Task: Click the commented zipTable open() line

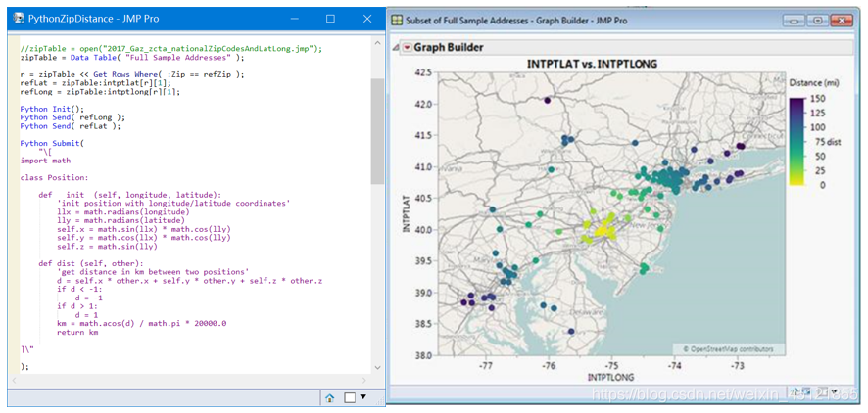Action: pos(170,48)
